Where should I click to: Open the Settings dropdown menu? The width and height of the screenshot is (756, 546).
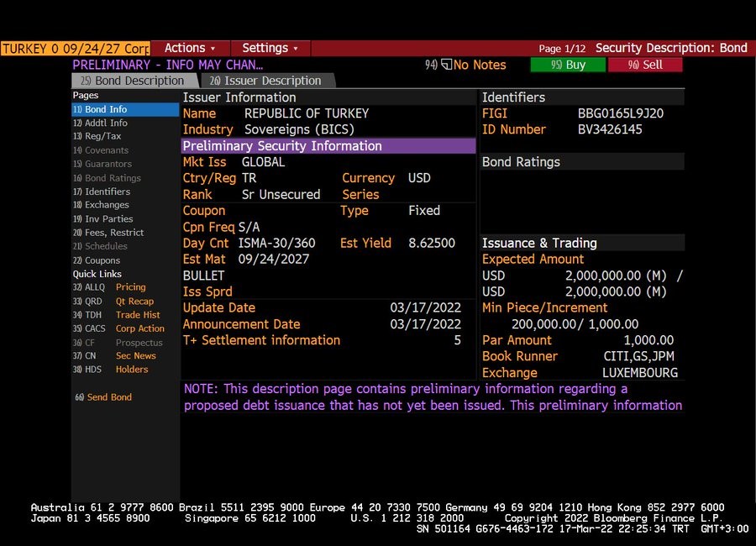coord(270,48)
